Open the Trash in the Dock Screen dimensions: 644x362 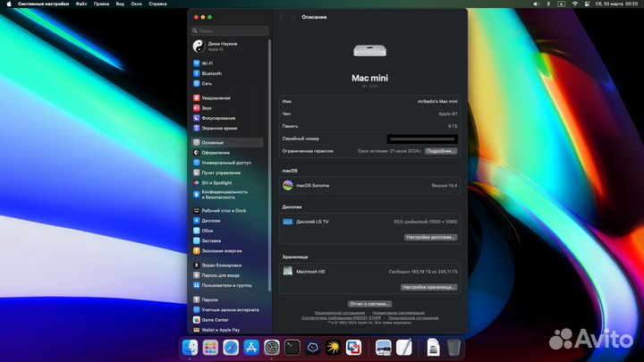(453, 348)
